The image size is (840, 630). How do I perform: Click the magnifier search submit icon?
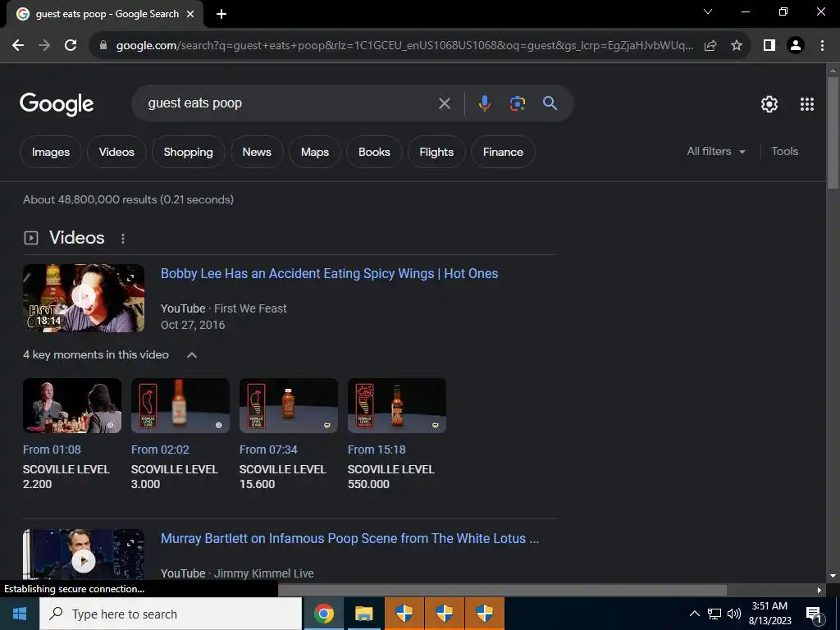pos(550,103)
